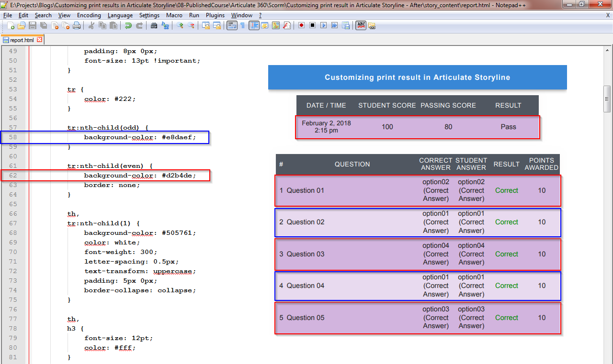Open the Settings menu
The image size is (613, 364).
149,15
